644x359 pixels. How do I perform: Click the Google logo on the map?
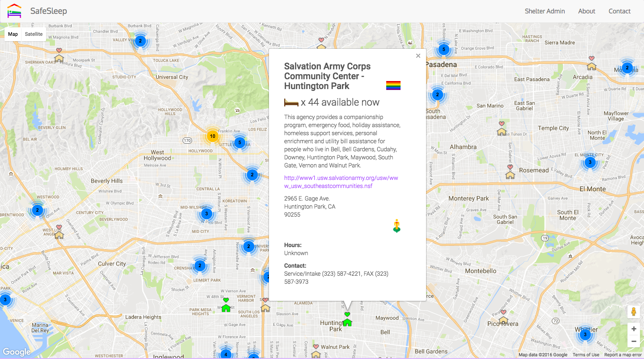pyautogui.click(x=17, y=352)
